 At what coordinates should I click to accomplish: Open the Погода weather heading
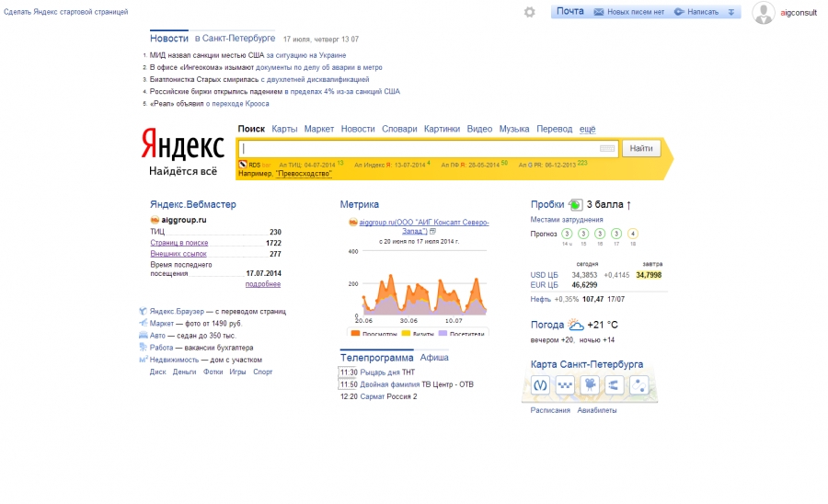547,325
